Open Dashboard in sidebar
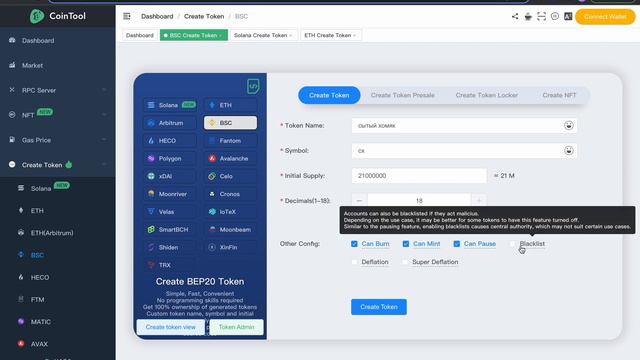This screenshot has height=360, width=640. 58,40
